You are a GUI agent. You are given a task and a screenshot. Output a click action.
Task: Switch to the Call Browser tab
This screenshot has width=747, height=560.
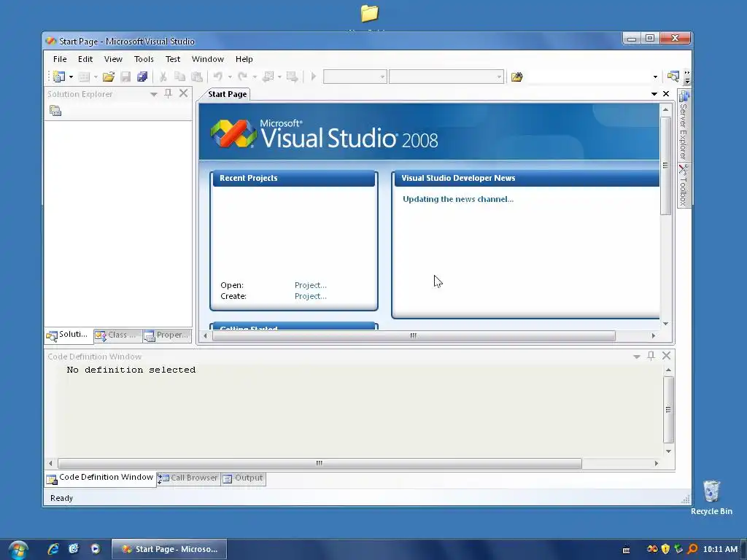point(188,478)
